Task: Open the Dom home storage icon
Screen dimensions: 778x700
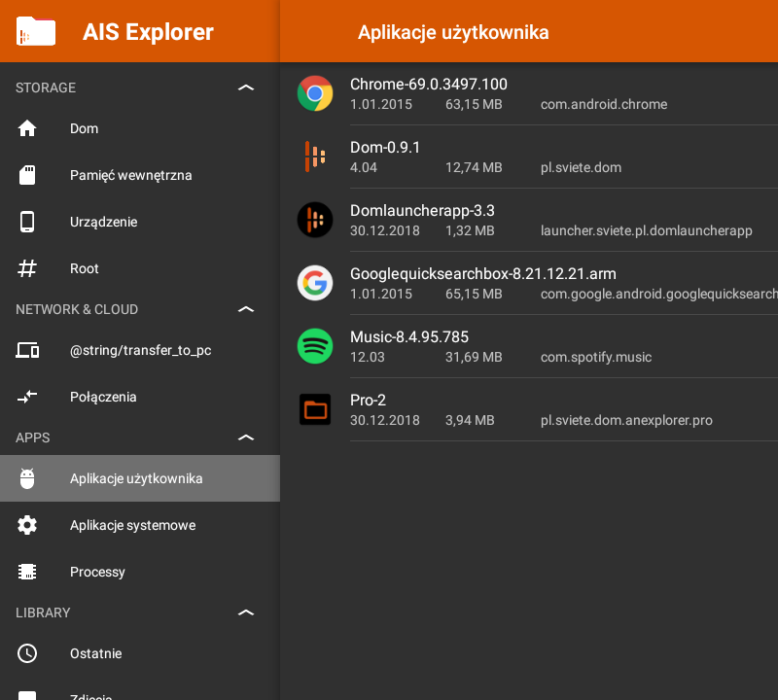Action: tap(27, 128)
